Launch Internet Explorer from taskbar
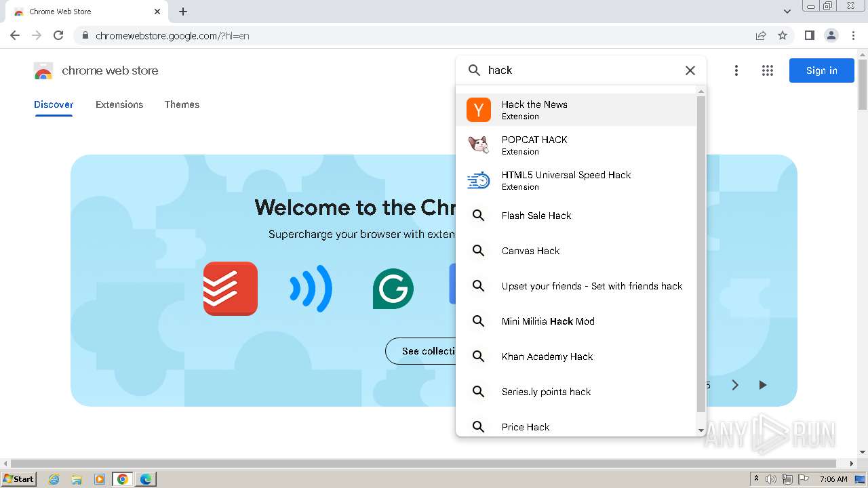 [x=54, y=479]
